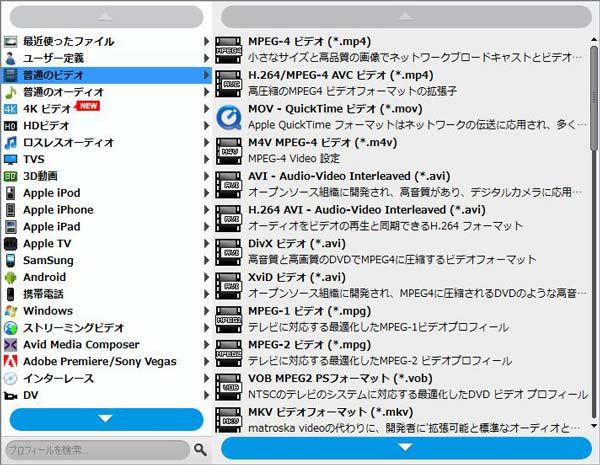Choose AVI - Audio-Video Interleaved (*.avi)
The image size is (600, 465).
pyautogui.click(x=402, y=184)
